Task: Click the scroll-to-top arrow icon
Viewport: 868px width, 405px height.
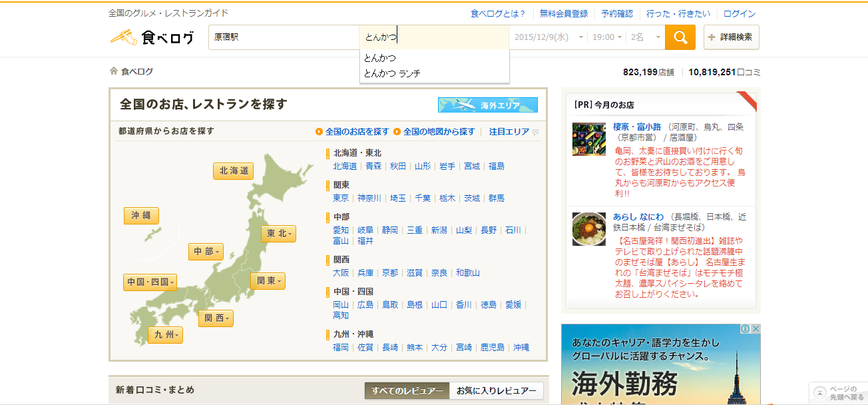Action: pos(820,392)
